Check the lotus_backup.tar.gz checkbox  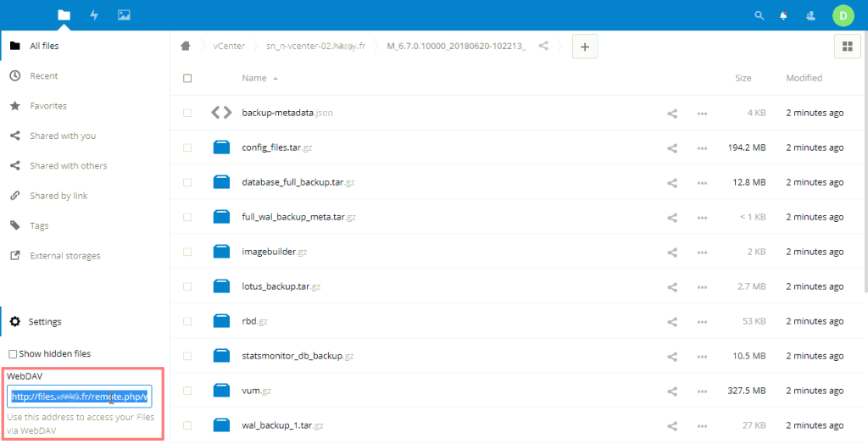coord(187,286)
